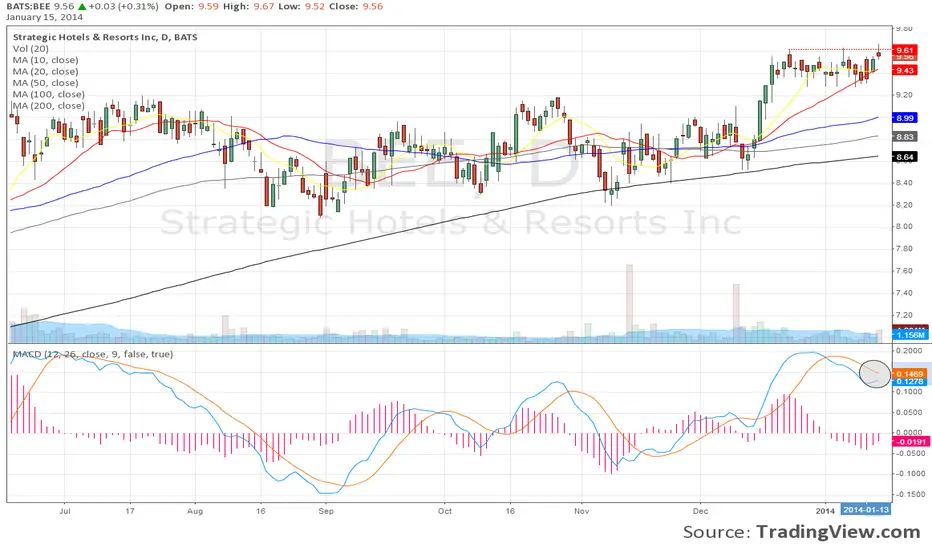Click the 1.156M volume tag
This screenshot has width=932, height=550.
tap(910, 335)
